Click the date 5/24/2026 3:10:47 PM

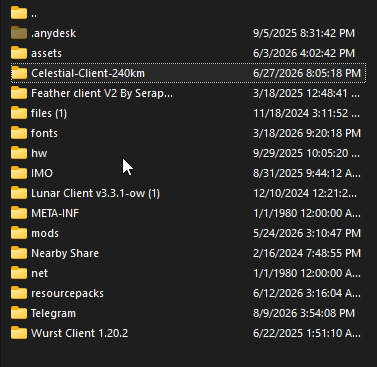pos(307,233)
